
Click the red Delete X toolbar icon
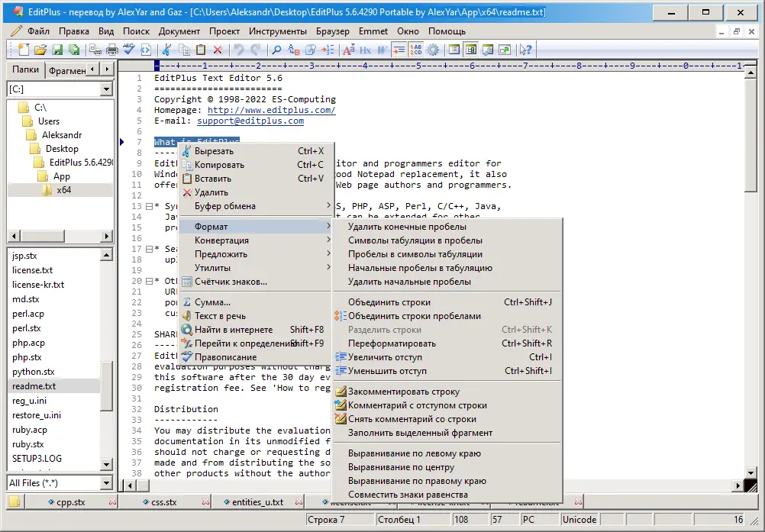coord(218,50)
